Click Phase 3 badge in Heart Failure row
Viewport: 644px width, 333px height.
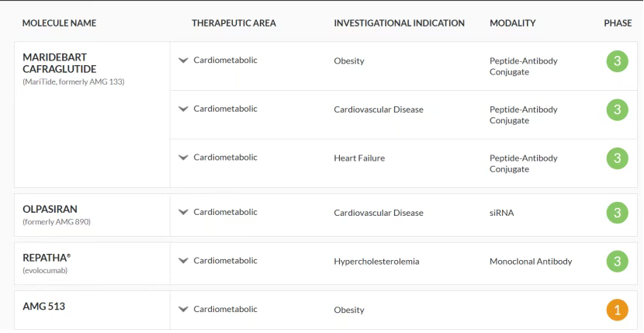pyautogui.click(x=617, y=158)
